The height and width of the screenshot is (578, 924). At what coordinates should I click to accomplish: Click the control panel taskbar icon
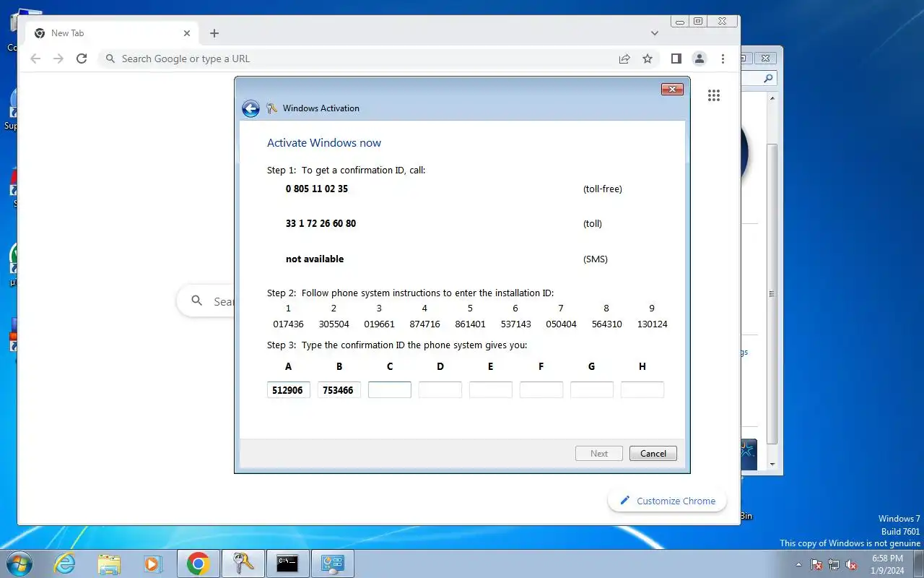[x=333, y=564]
